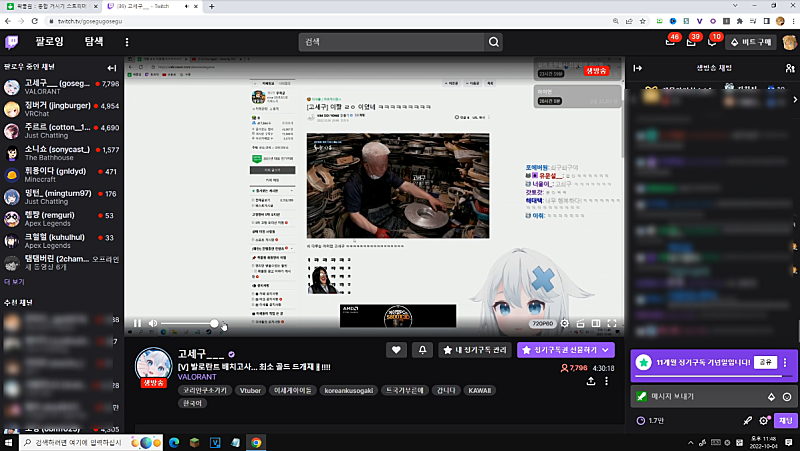Click the Get Bits (비트 구매) button
This screenshot has width=800, height=451.
(x=751, y=42)
